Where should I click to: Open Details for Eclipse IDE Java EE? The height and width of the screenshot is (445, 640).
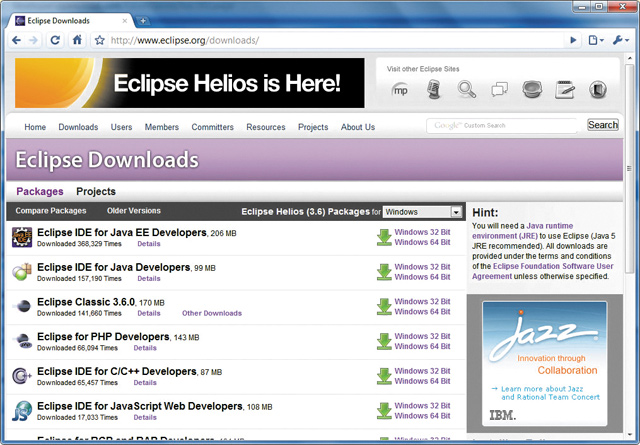tap(149, 244)
